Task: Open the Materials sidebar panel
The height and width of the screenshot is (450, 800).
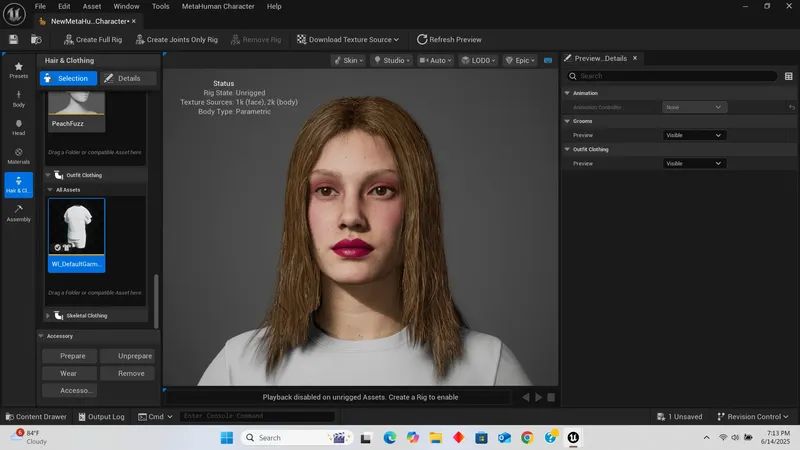Action: 18,156
